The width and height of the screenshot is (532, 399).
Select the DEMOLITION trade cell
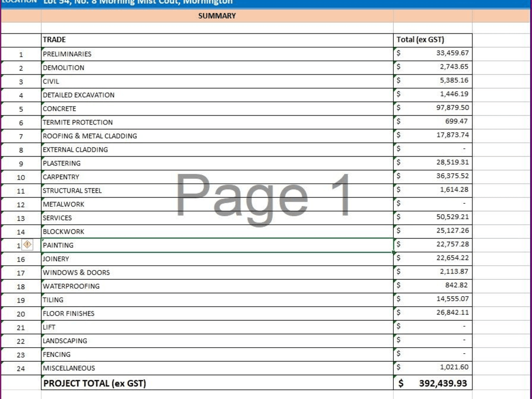click(x=217, y=68)
